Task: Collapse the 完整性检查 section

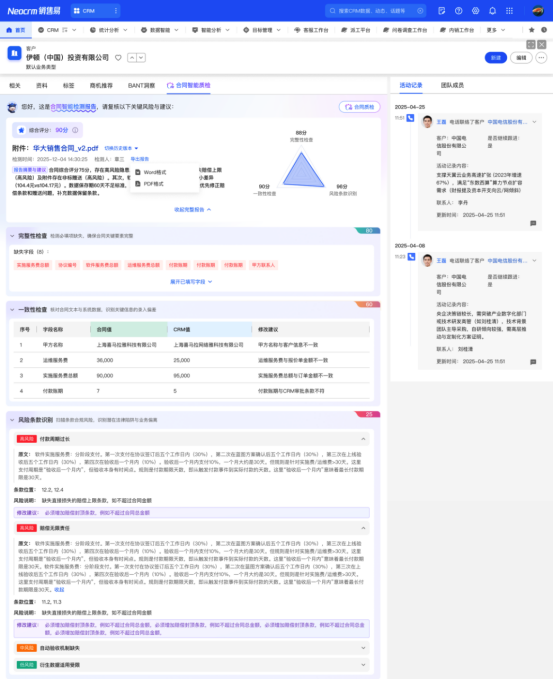Action: point(12,236)
